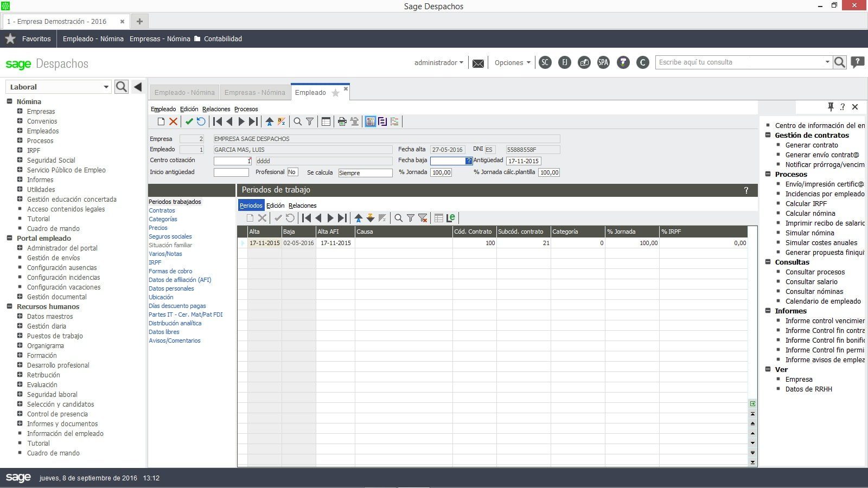Open the Contratos section link
868x488 pixels.
click(x=162, y=210)
